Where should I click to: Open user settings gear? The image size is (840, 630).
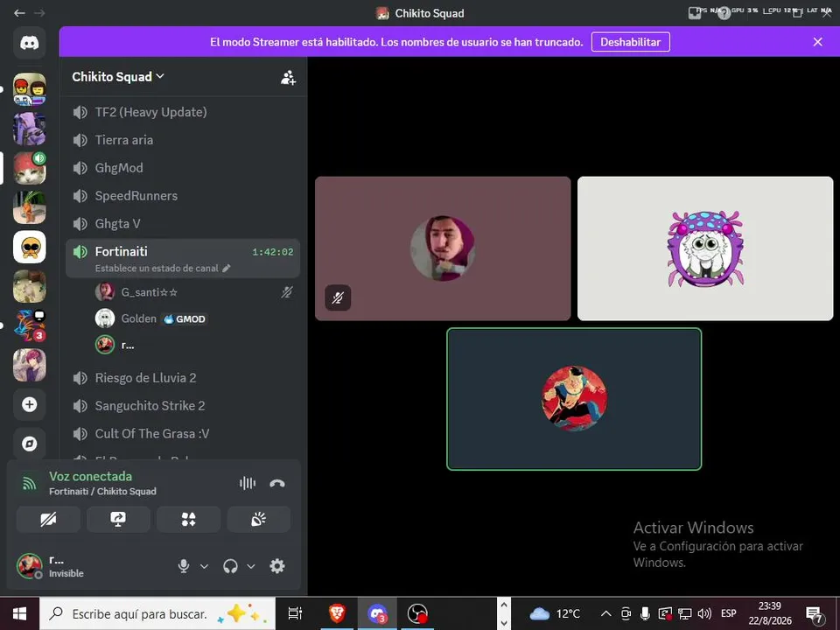(277, 566)
